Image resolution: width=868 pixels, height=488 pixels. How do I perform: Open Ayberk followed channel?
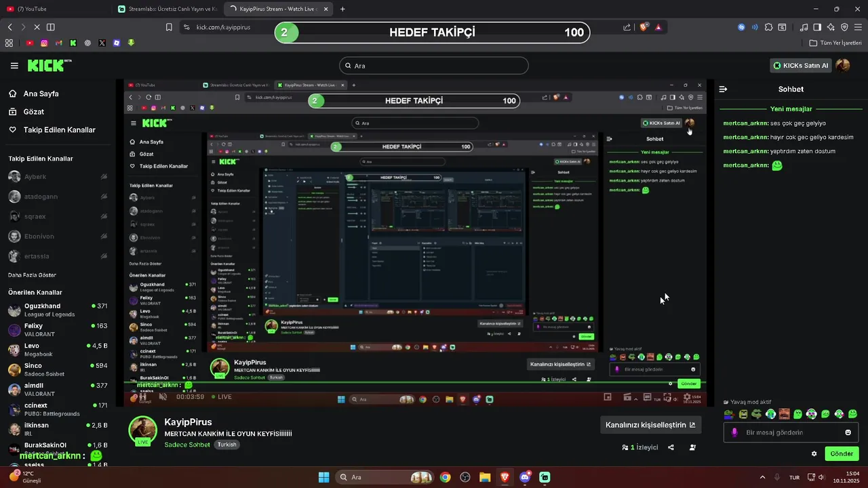[x=58, y=177]
